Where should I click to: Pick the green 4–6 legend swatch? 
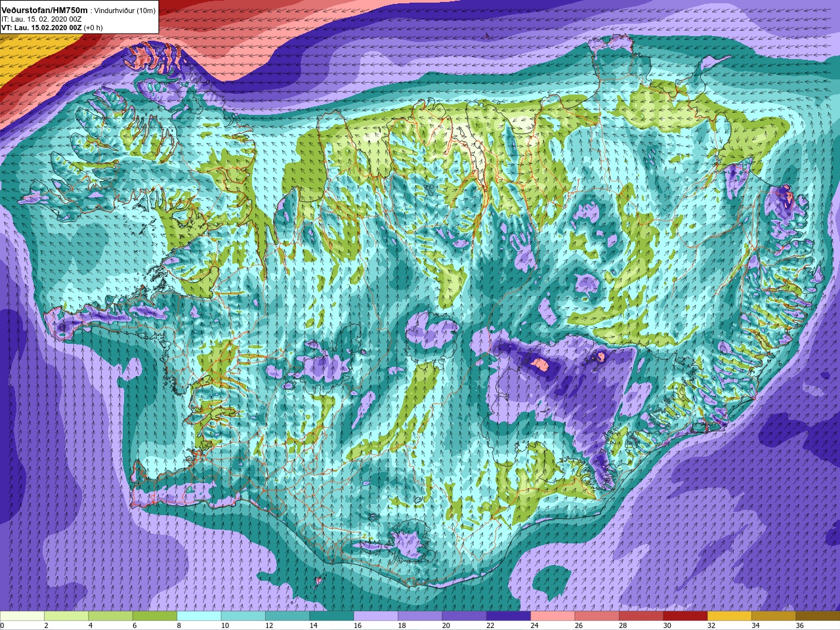(x=110, y=616)
